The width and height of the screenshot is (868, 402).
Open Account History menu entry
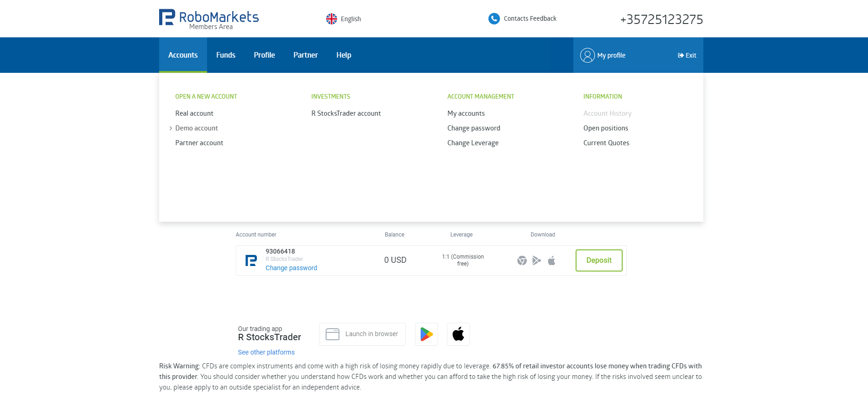tap(607, 113)
